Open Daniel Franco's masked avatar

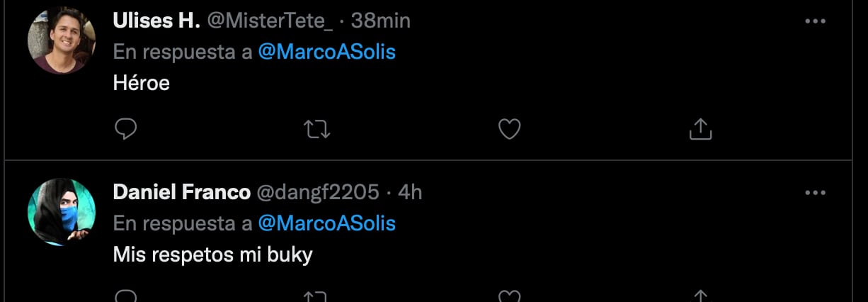click(x=62, y=212)
